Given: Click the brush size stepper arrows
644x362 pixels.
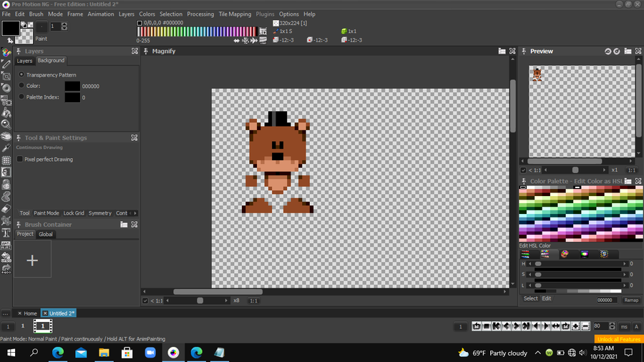Looking at the screenshot, I should pos(64,26).
